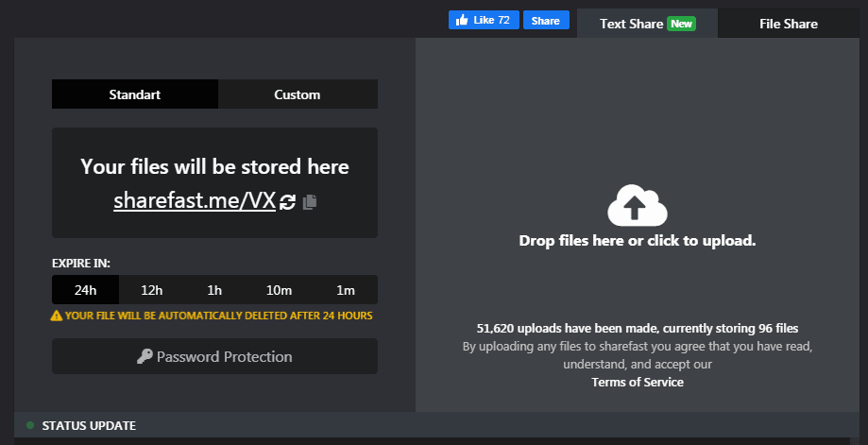
Task: Select the 10m expiry option
Action: (x=280, y=289)
